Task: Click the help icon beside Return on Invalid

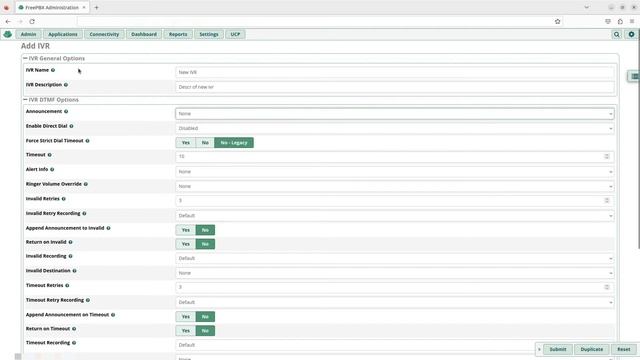Action: 71,242
